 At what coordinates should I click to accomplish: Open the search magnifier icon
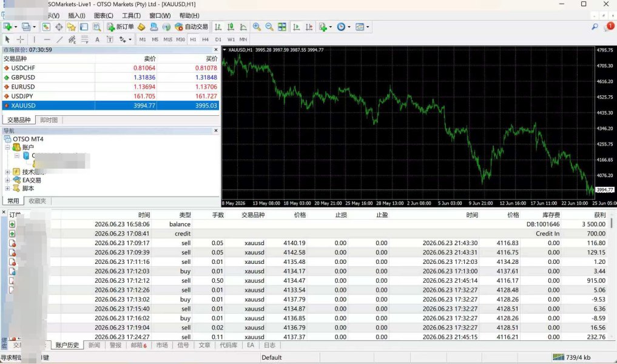pyautogui.click(x=595, y=27)
